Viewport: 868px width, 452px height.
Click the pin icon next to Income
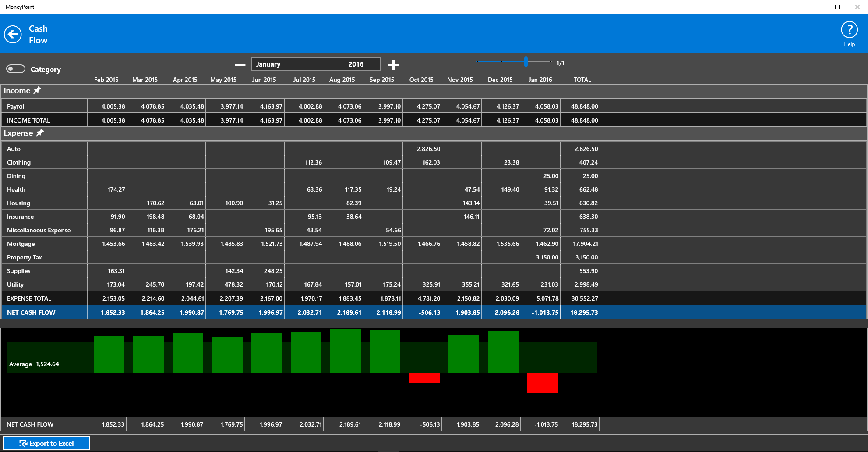tap(38, 90)
